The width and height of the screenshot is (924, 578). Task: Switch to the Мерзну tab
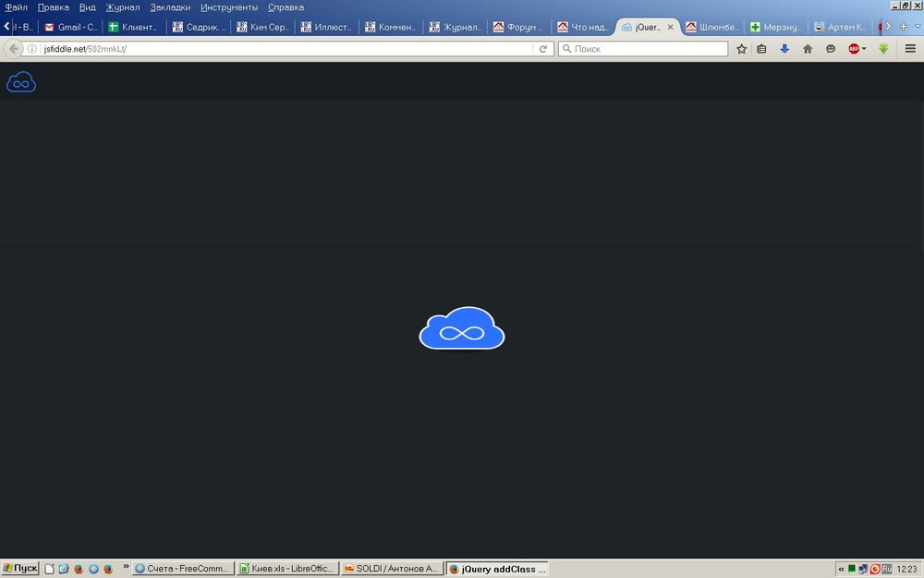click(776, 27)
